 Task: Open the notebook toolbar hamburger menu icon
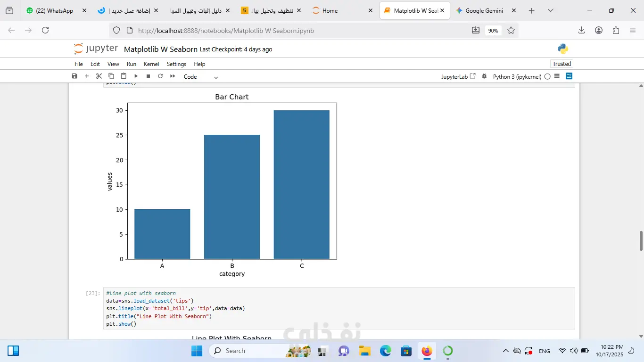coord(557,76)
